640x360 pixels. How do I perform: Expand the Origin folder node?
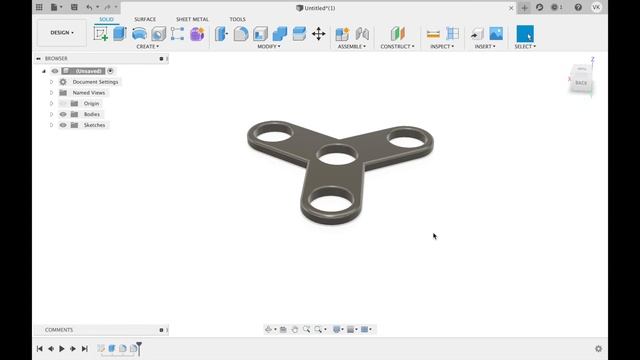pyautogui.click(x=51, y=104)
